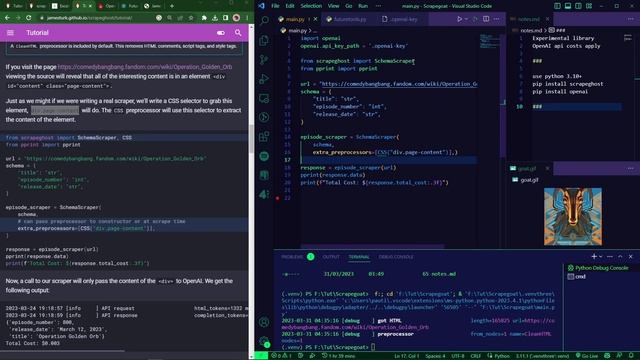Open the run button dropdown arrow
640x360 pixels.
click(466, 19)
